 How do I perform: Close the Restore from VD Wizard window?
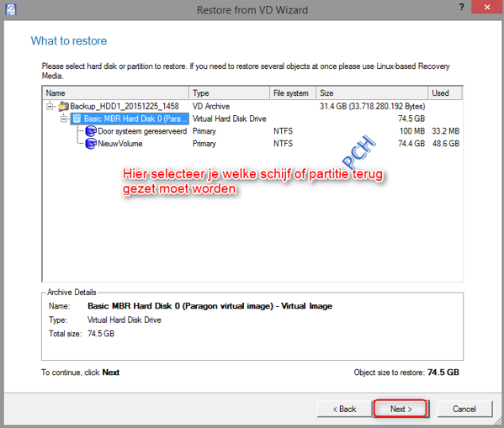[487, 7]
